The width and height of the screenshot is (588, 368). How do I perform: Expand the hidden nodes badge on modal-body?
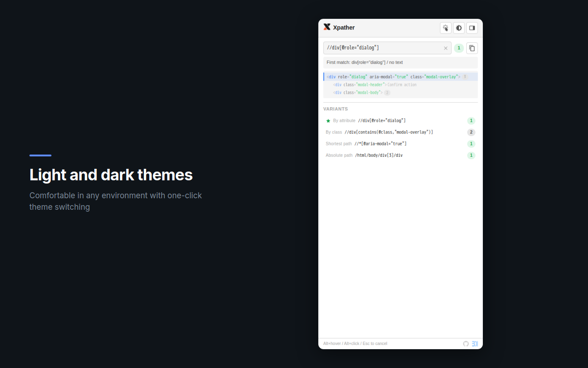click(x=387, y=92)
